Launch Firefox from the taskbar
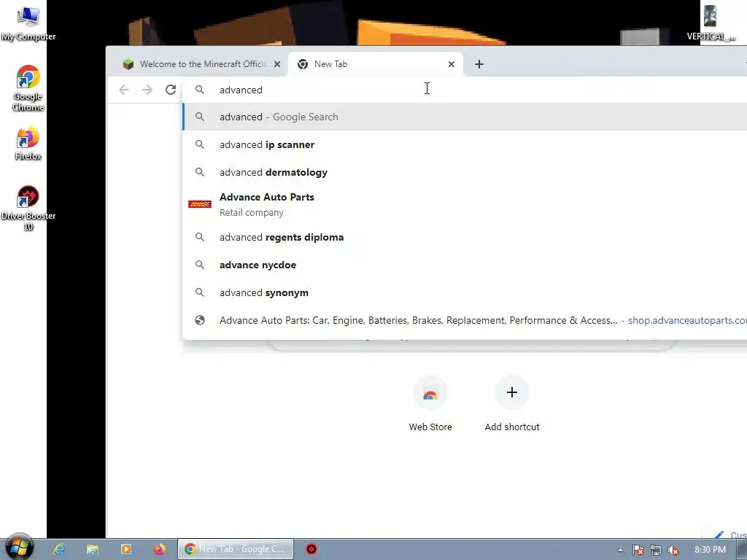 coord(160,549)
